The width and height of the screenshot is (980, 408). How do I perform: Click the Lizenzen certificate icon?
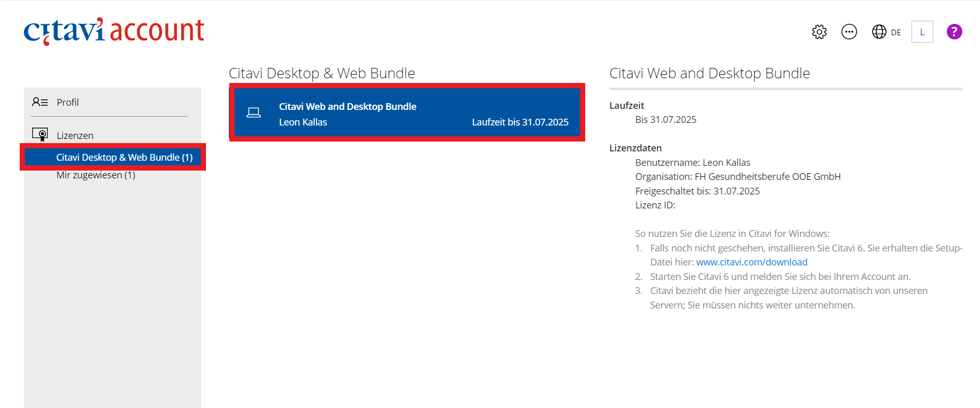pyautogui.click(x=40, y=135)
